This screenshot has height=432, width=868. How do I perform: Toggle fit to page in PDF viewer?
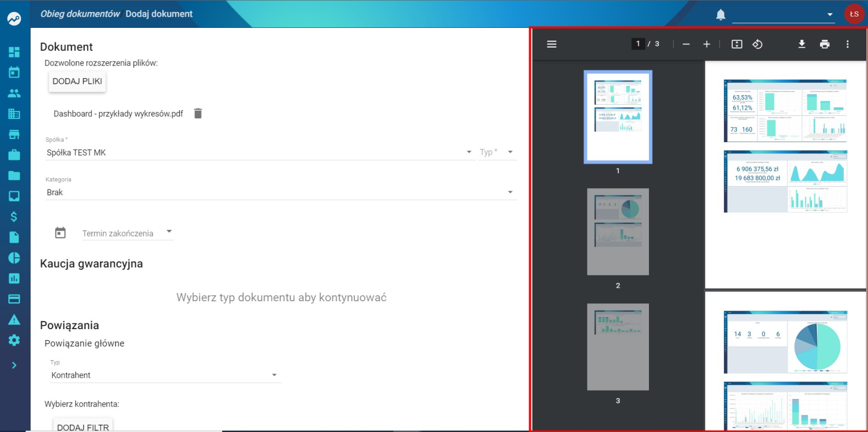[737, 44]
